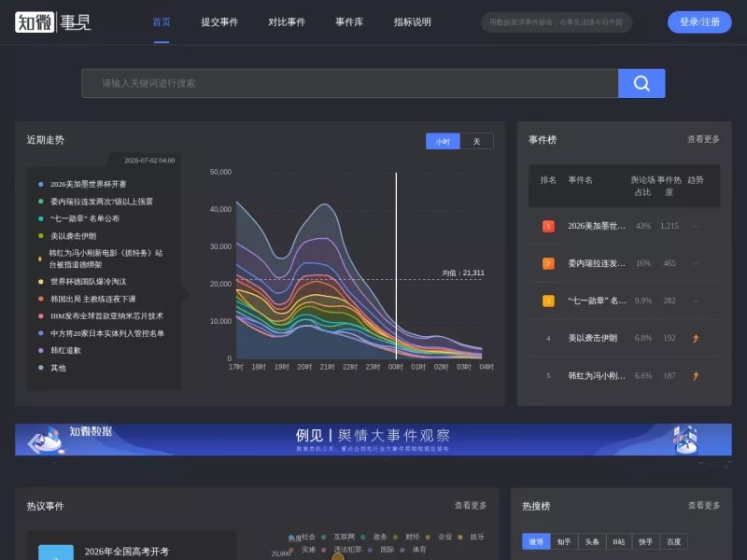Click 查看更多 in 事件榜 panel
Screen dimensions: 747x560
pyautogui.click(x=703, y=139)
